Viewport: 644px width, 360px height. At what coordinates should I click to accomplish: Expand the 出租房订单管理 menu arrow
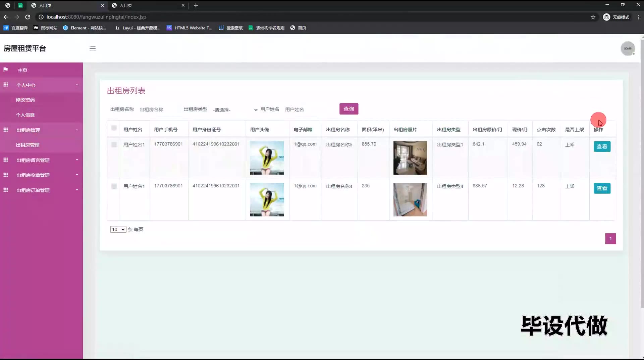pos(77,190)
